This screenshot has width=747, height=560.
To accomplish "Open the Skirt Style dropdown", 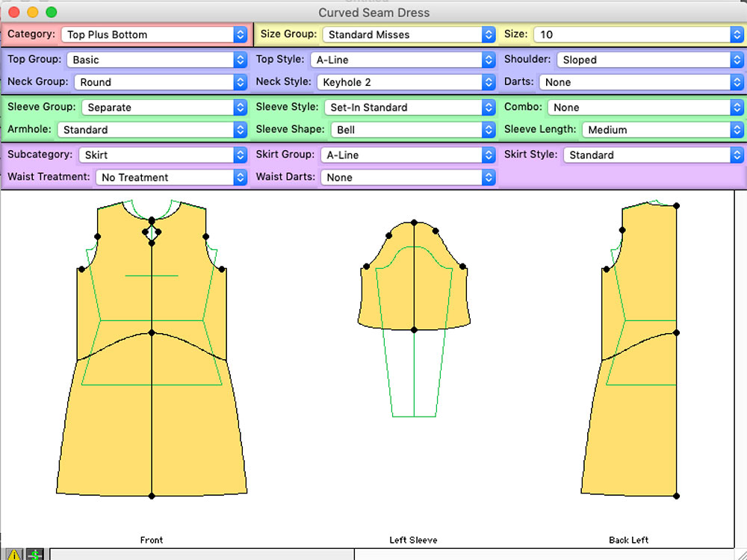I will [653, 155].
